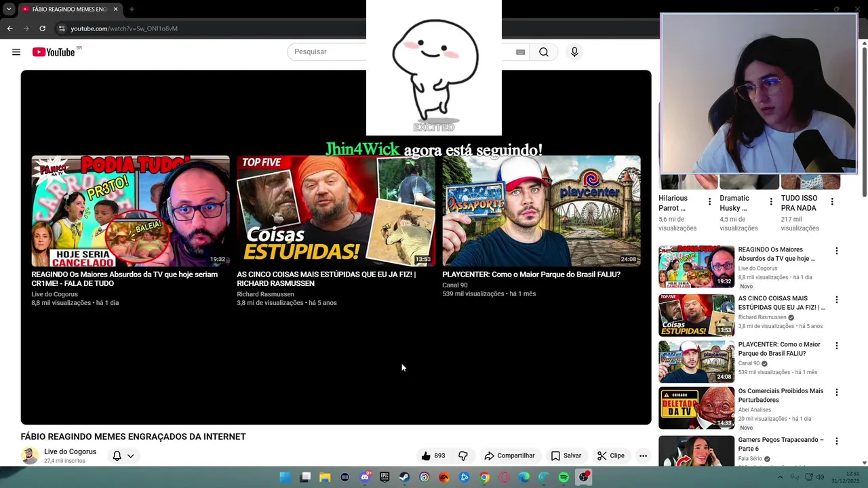Click Canal 90 channel name in sidebar
Viewport: 868px width, 488px height.
click(749, 363)
